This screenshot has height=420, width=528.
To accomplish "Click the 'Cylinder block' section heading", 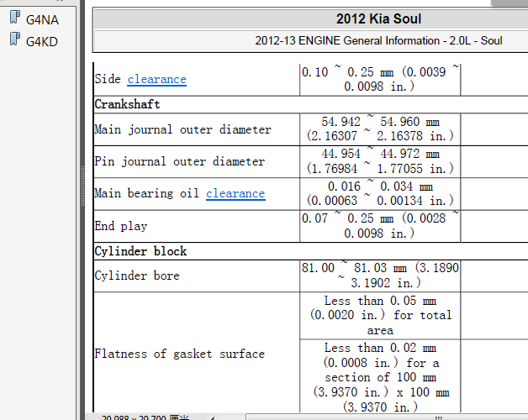I will point(140,251).
